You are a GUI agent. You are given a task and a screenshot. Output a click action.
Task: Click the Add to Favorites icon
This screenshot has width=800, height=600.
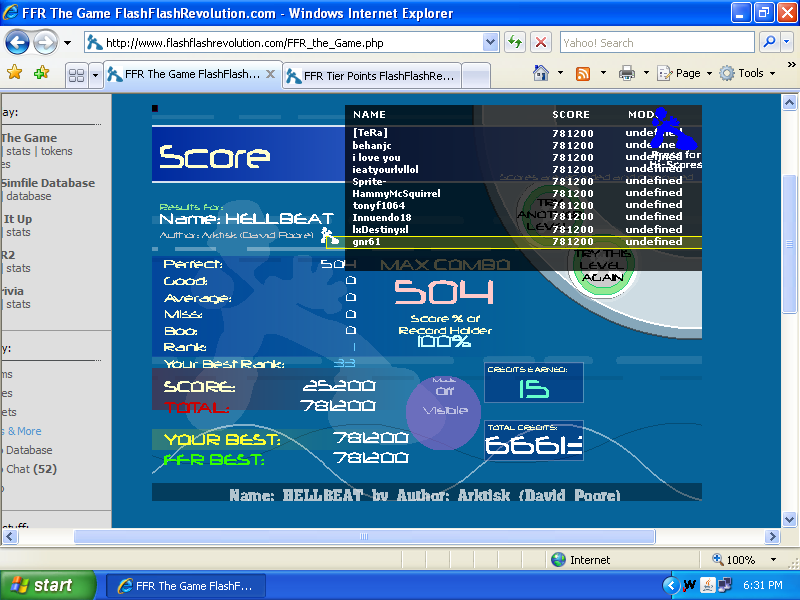coord(41,73)
